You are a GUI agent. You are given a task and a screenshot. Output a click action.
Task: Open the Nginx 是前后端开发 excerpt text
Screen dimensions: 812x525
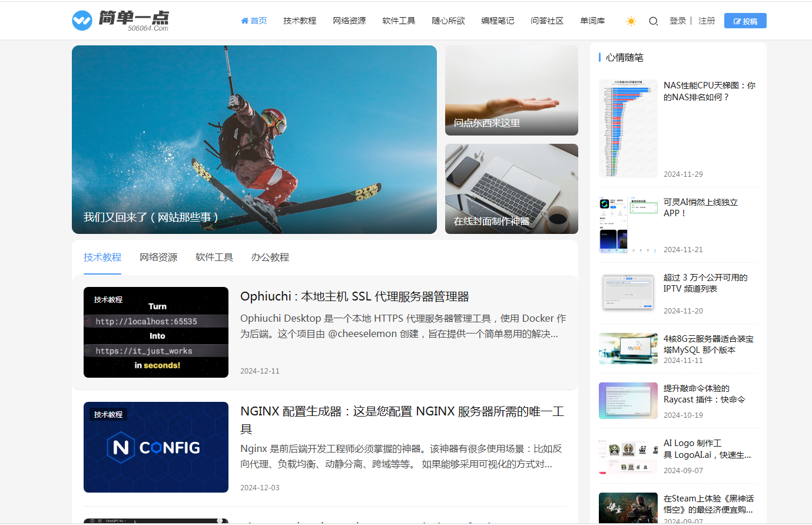[401, 456]
